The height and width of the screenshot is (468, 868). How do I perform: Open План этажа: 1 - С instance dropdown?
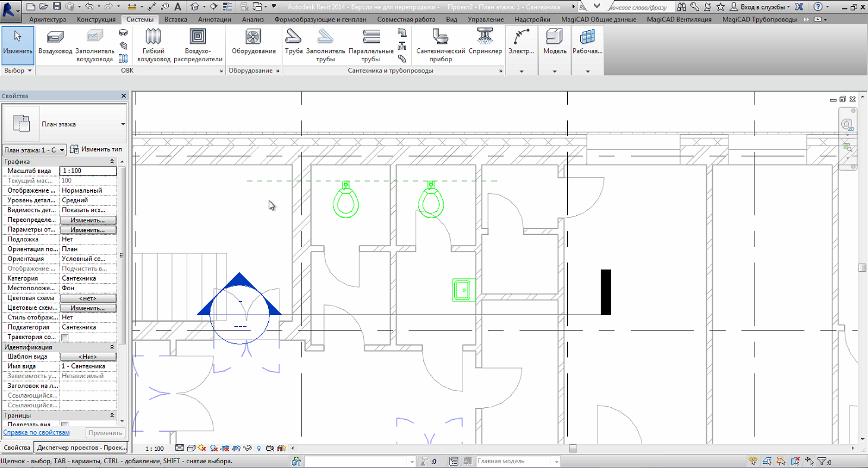[x=34, y=150]
